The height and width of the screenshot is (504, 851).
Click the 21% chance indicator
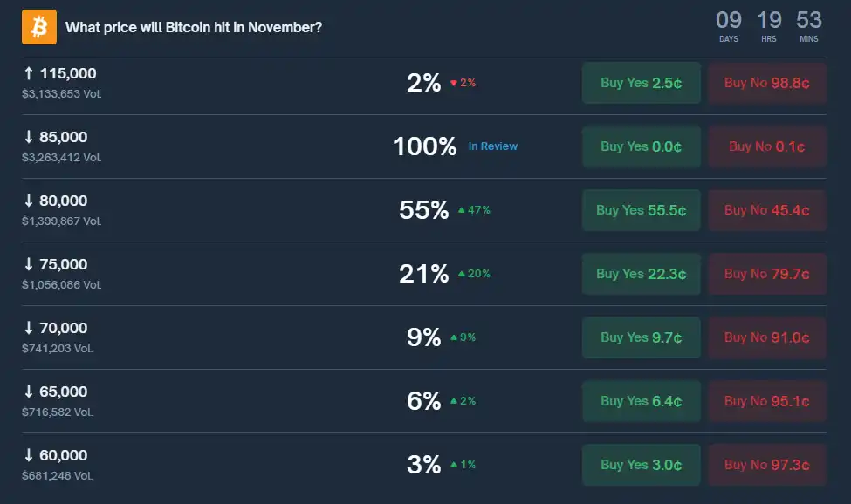[x=423, y=274]
